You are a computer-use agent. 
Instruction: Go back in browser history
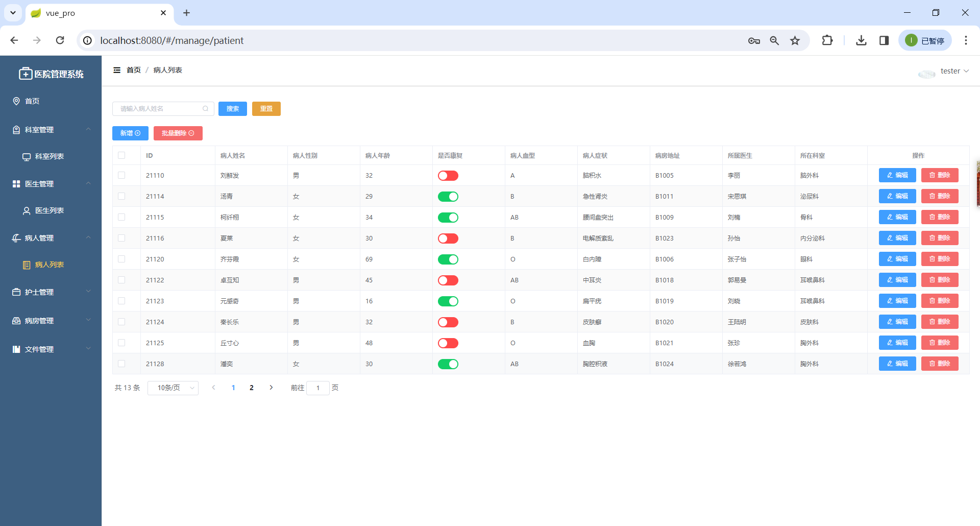(14, 40)
